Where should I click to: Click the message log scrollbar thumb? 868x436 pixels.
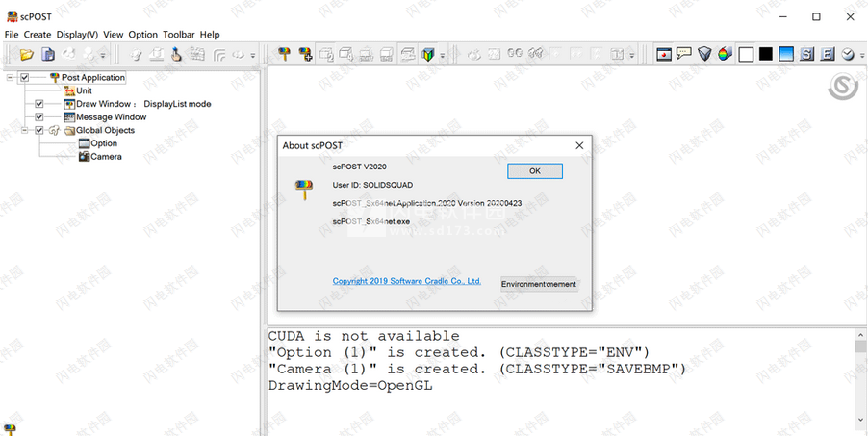(860, 346)
